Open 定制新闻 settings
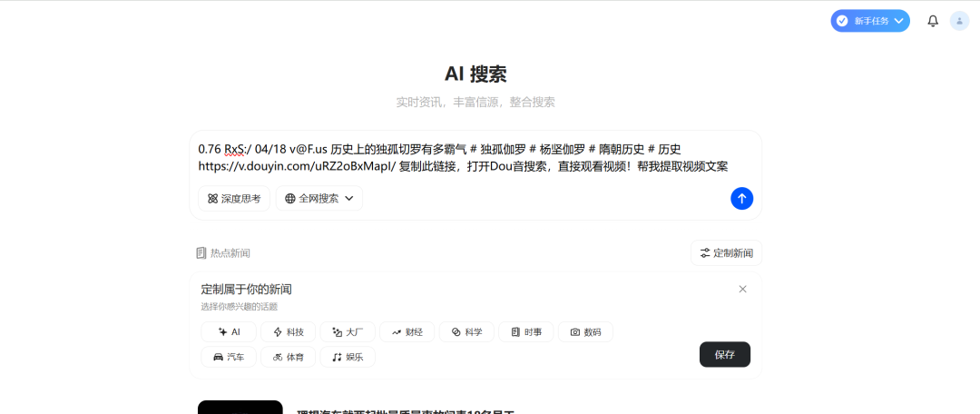Viewport: 980px width, 414px height. (726, 252)
